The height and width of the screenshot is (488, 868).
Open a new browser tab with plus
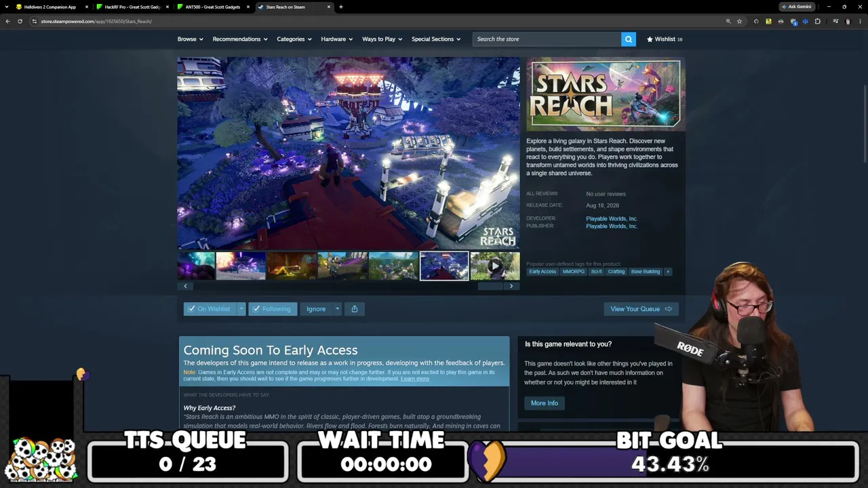(x=341, y=7)
